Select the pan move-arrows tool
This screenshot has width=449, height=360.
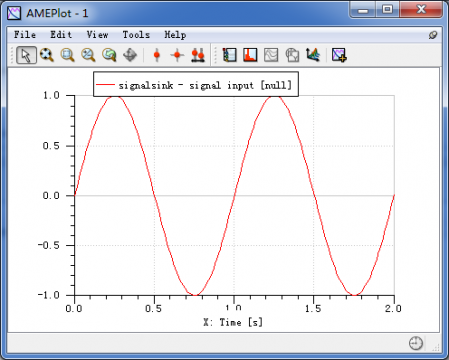point(130,55)
